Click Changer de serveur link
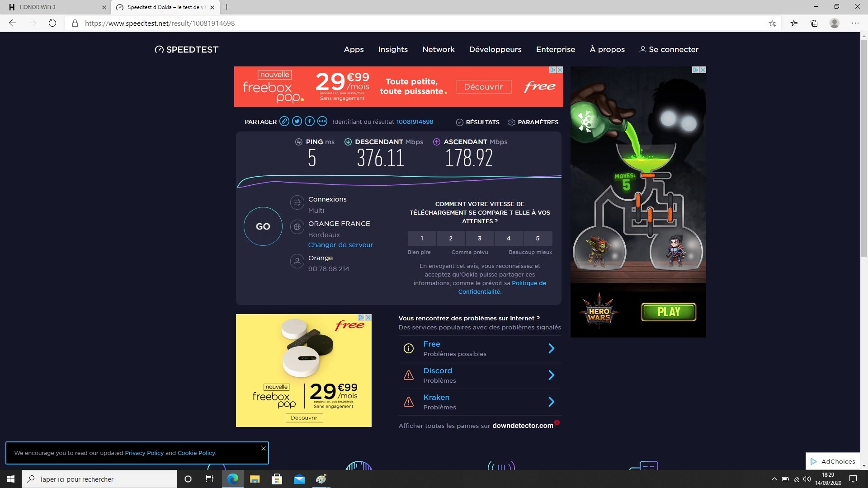868x488 pixels. coord(340,245)
